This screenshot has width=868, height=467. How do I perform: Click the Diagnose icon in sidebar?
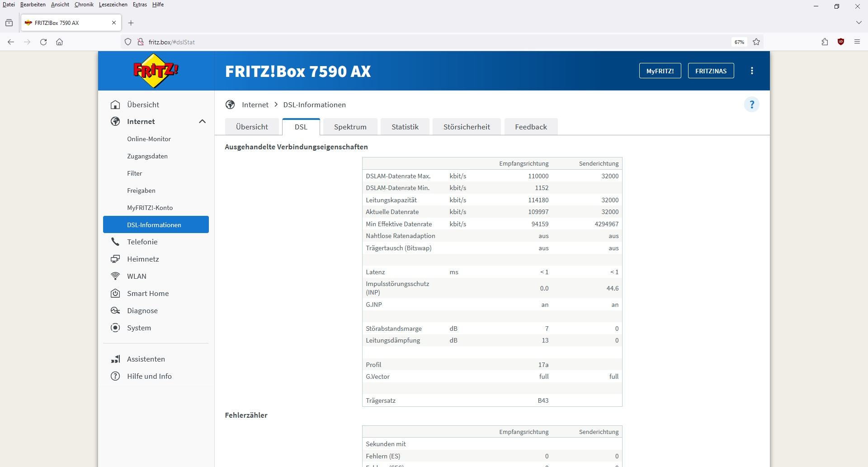[x=115, y=310]
